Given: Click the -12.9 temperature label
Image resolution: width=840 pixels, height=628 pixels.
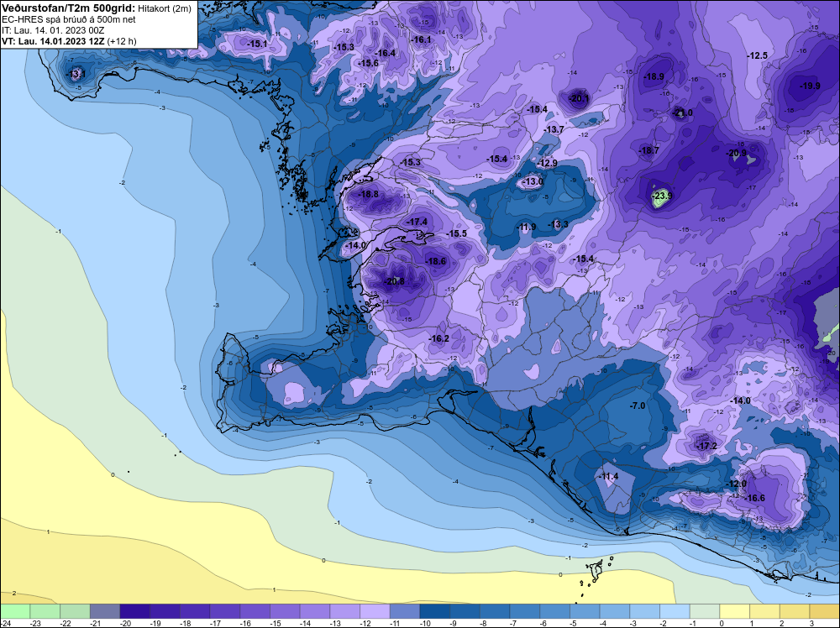Looking at the screenshot, I should [548, 163].
